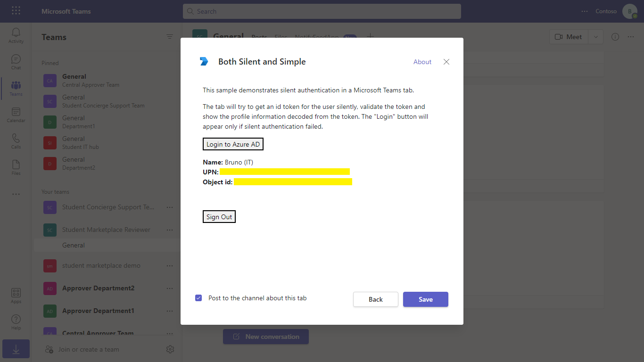Open the Apps store icon
This screenshot has height=362, width=644.
(x=16, y=293)
